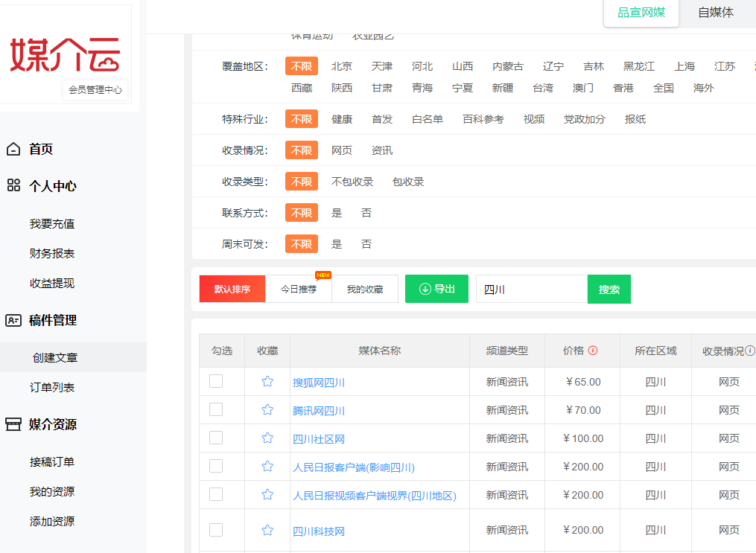The image size is (756, 553).
Task: Click the 稿件管理 card icon
Action: tap(13, 321)
